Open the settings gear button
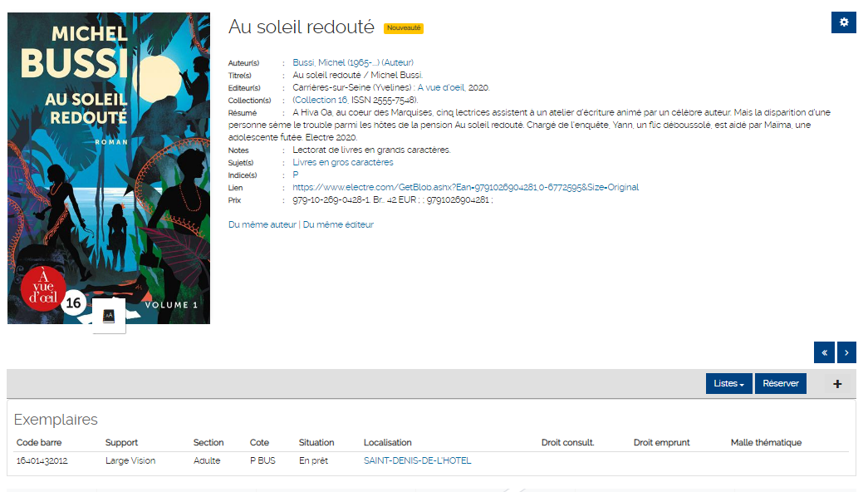 [843, 22]
